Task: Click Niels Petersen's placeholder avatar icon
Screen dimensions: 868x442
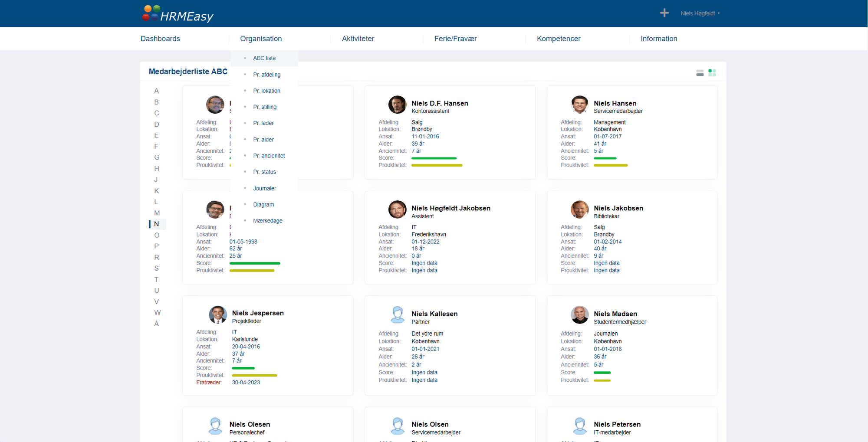Action: click(579, 426)
